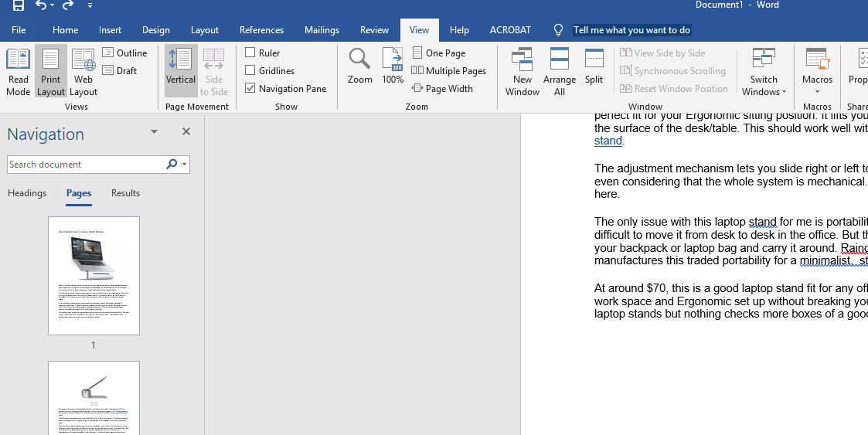Click paragraph starting 'At around $70'

point(730,301)
